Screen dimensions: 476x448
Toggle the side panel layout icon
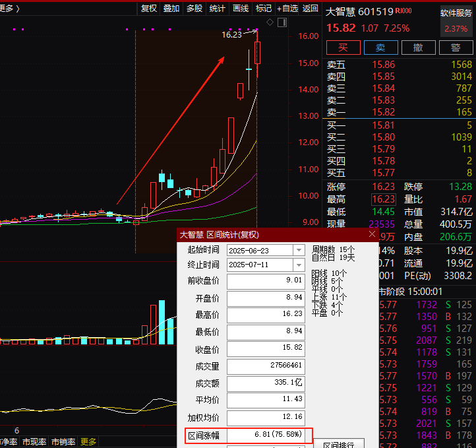coord(282,22)
